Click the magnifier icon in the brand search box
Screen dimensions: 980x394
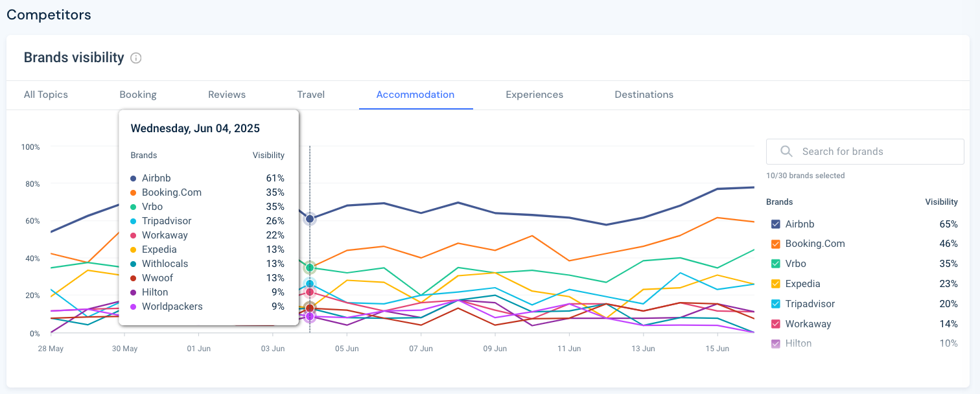[x=787, y=152]
